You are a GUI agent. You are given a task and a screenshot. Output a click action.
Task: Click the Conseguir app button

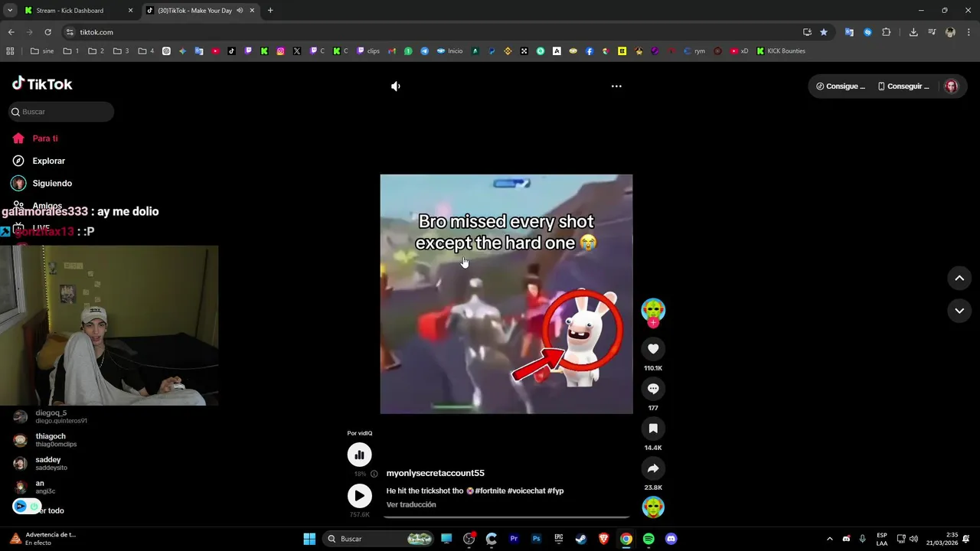(903, 86)
